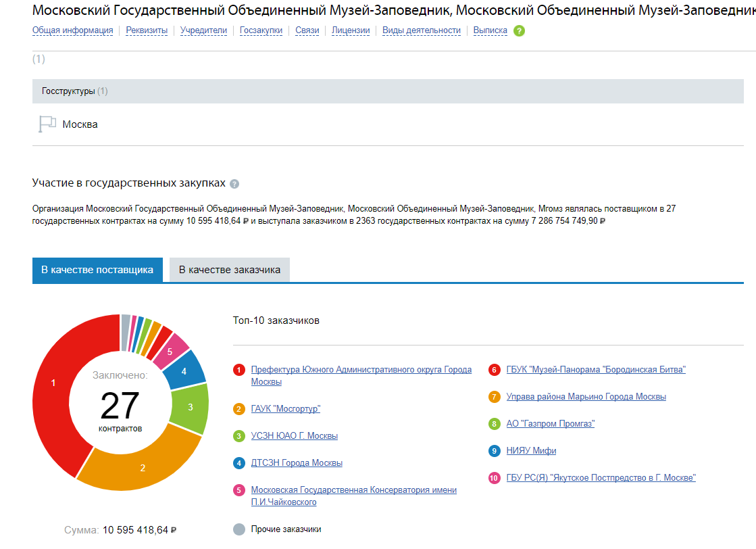The width and height of the screenshot is (756, 549).
Task: Click the red number 6 legend badge
Action: tap(494, 370)
